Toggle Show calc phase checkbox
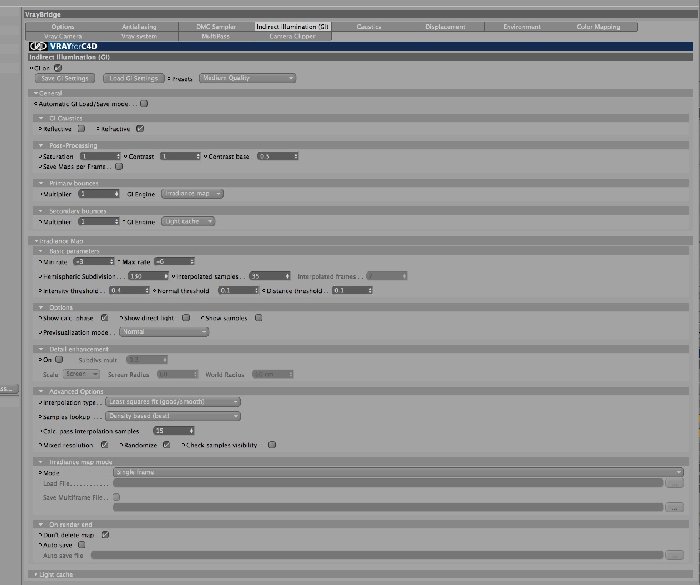700x585 pixels. point(104,318)
